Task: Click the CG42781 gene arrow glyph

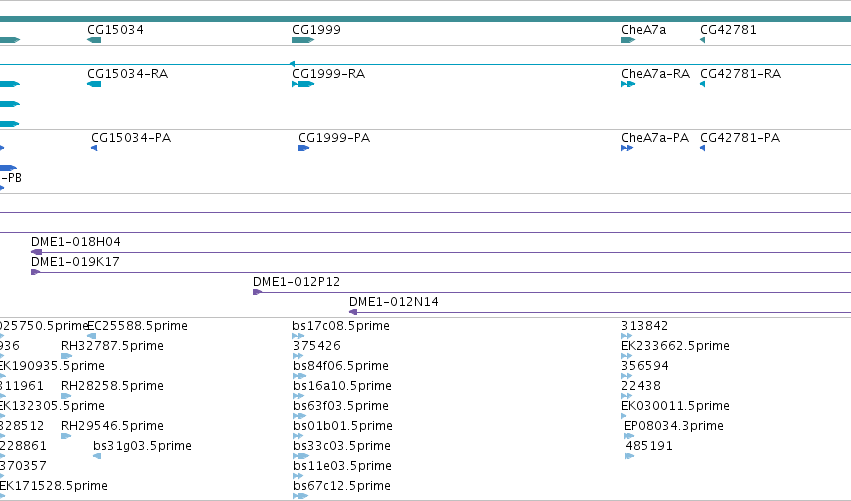Action: pos(702,40)
